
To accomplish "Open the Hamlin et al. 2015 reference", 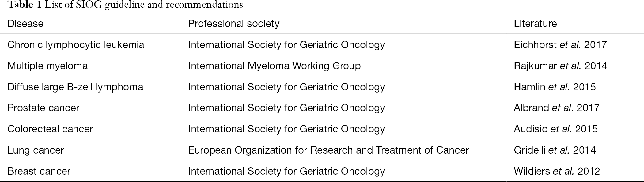I will 555,87.
